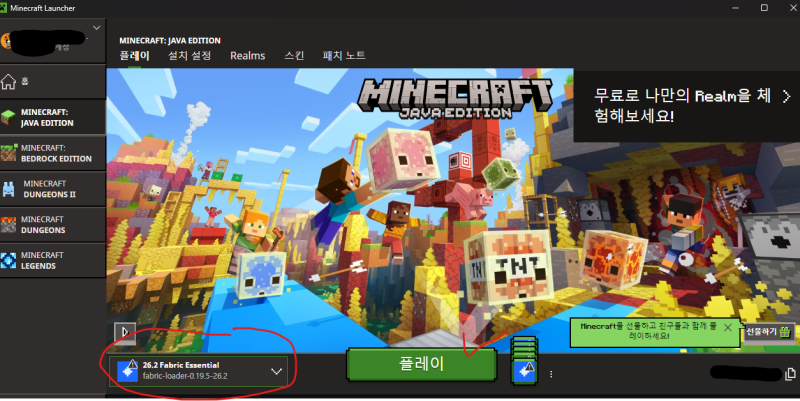Click the MINECRAFT: JAVA EDITION heading text
This screenshot has height=401, width=800.
[170, 40]
